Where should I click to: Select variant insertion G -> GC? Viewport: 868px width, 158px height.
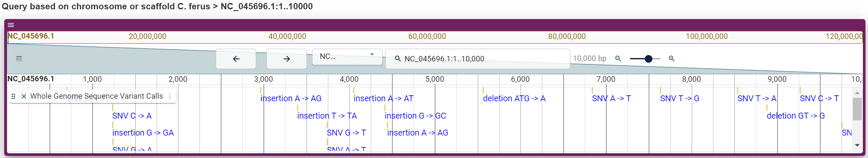pyautogui.click(x=415, y=116)
